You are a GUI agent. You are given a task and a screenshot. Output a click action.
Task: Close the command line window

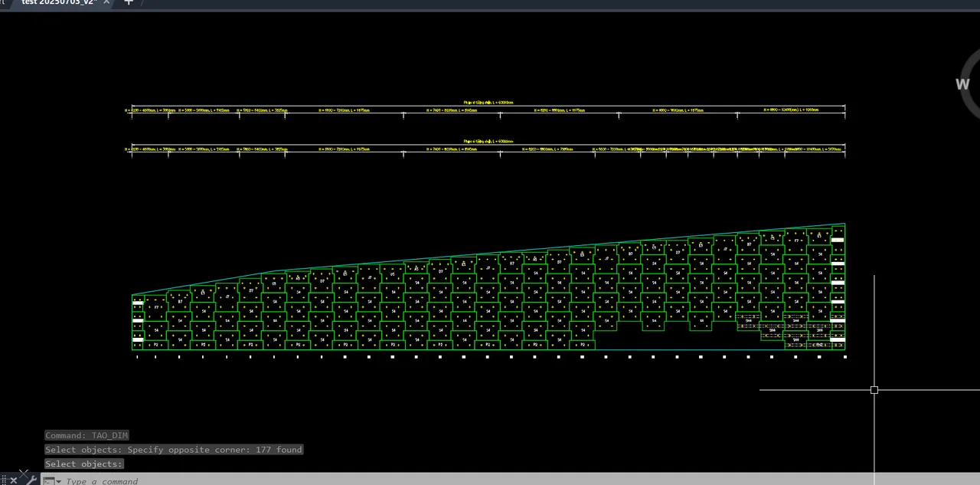(x=14, y=480)
